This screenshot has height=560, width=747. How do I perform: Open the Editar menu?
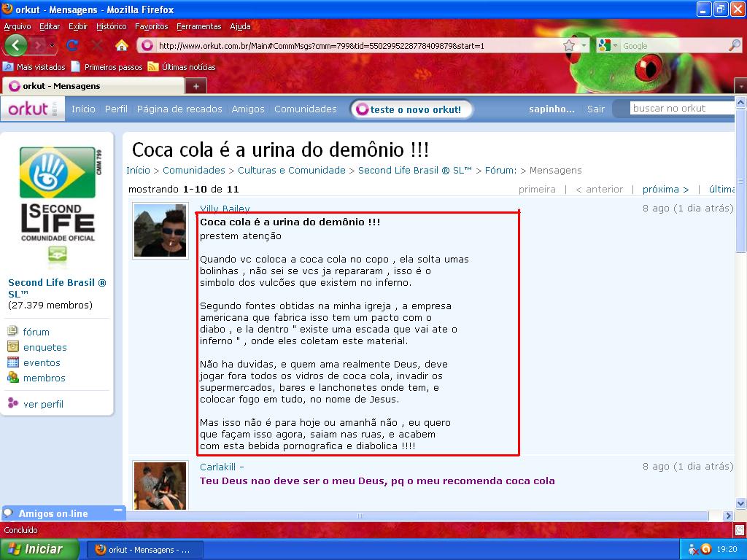point(50,26)
